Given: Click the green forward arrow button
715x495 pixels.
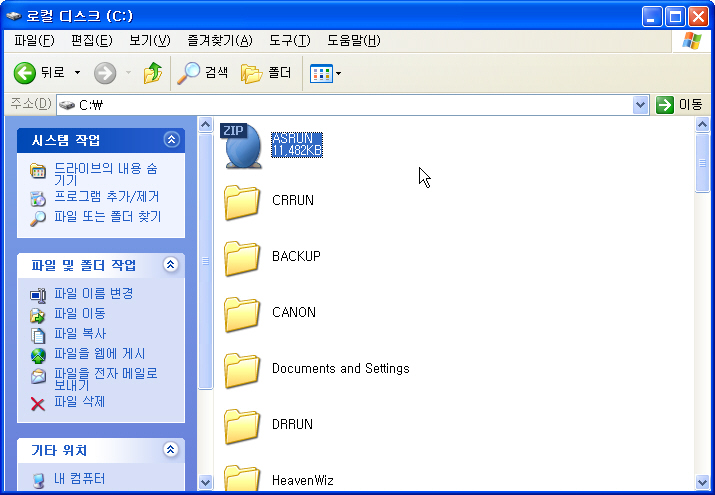Looking at the screenshot, I should pos(105,73).
